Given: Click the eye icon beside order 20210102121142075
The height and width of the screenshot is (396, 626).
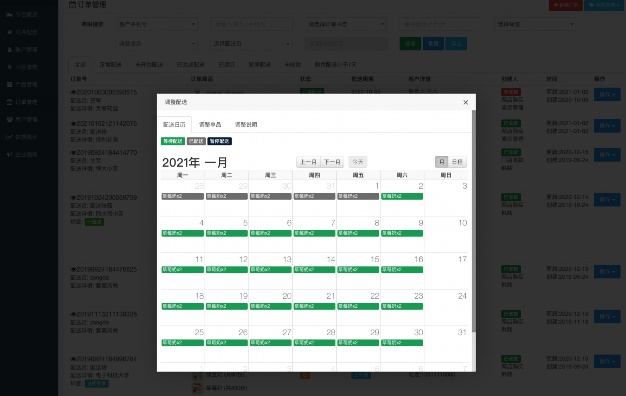Looking at the screenshot, I should tap(73, 124).
